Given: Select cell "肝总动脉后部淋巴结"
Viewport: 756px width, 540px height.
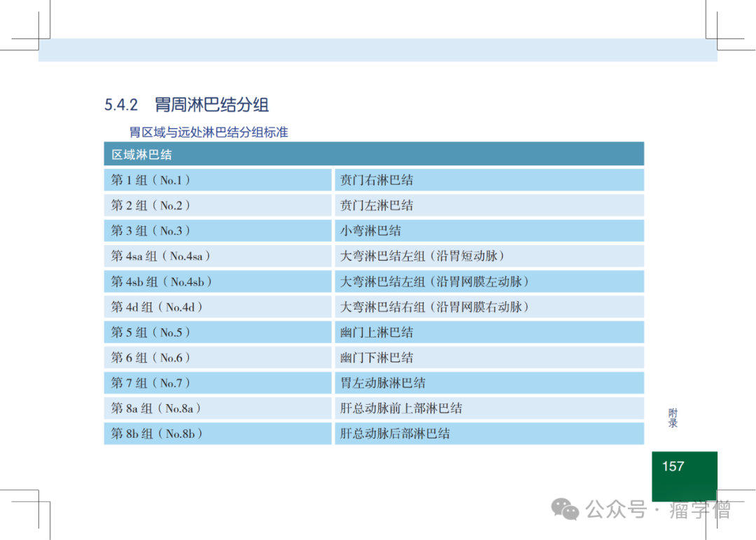Looking at the screenshot, I should (x=489, y=434).
